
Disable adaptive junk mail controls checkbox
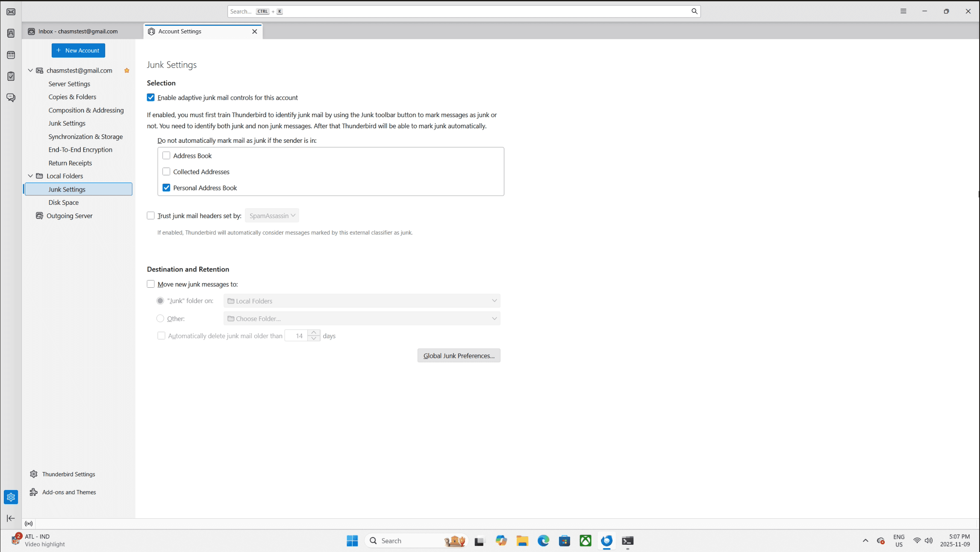point(151,97)
